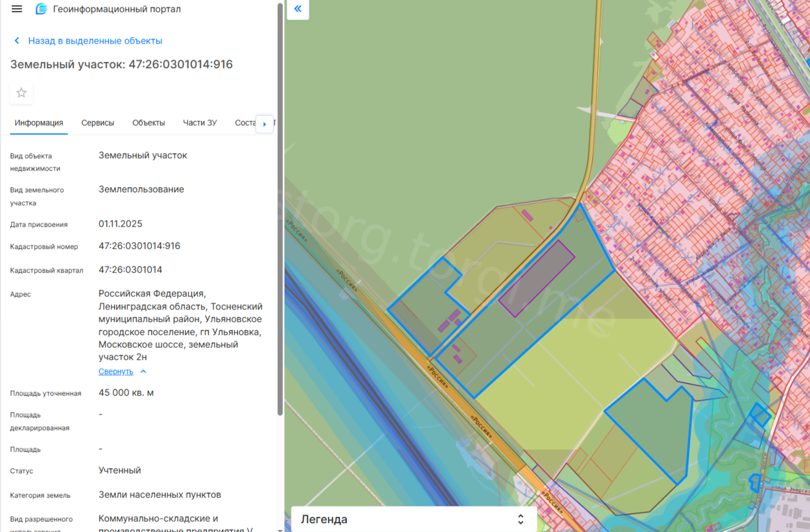Click the chevron next to Свернуть
810x532 pixels.
point(143,372)
